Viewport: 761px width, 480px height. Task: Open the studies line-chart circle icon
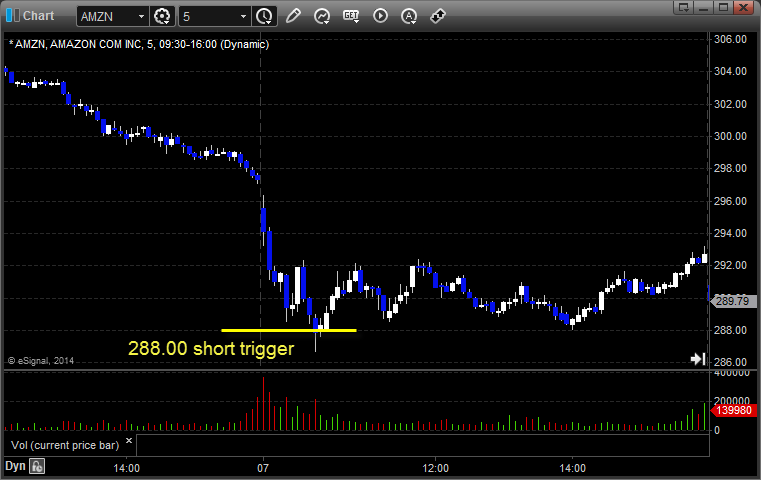pos(322,17)
